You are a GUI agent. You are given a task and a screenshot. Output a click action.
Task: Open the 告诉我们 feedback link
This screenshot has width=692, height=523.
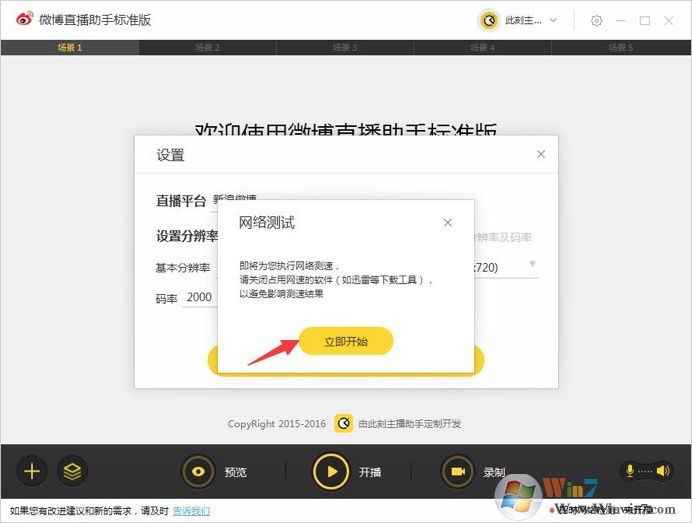point(191,511)
